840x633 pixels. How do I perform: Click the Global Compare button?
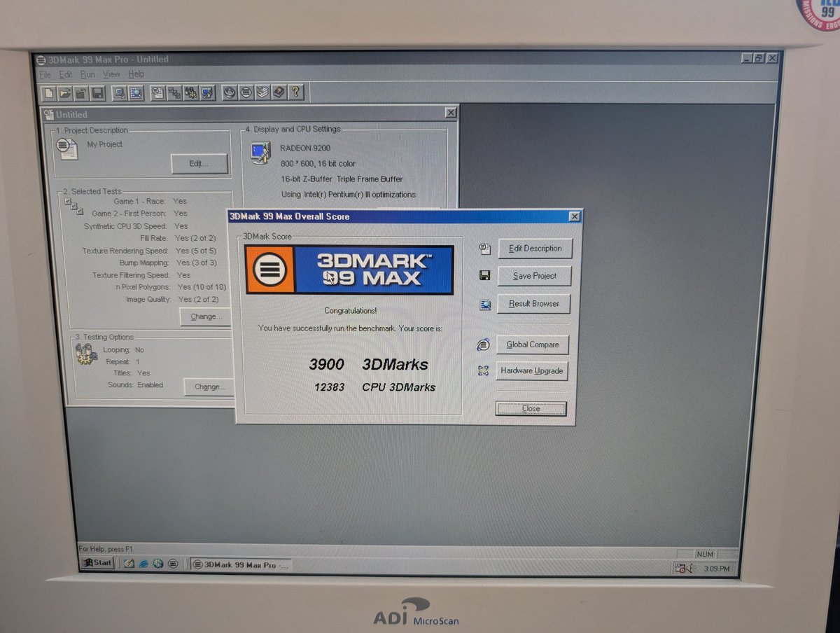tap(533, 345)
